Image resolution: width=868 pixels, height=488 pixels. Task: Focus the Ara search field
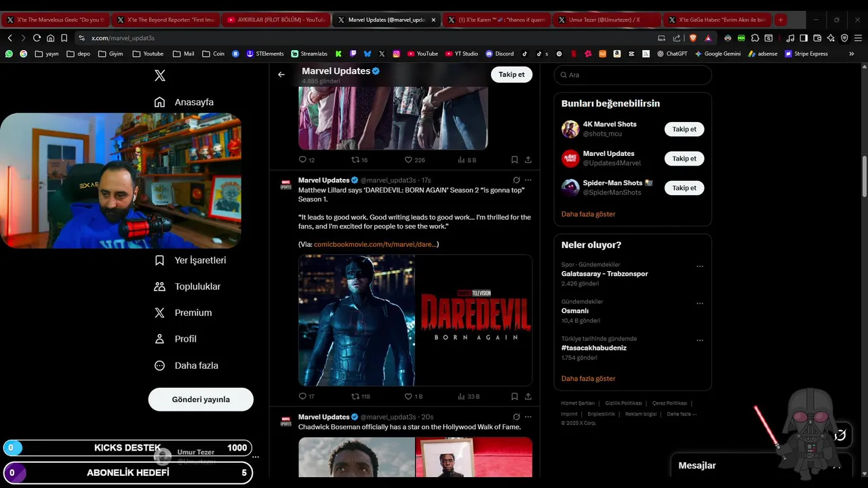633,75
